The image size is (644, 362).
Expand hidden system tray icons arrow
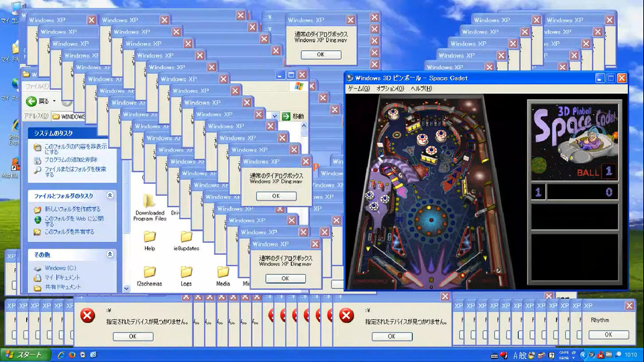[x=583, y=355]
